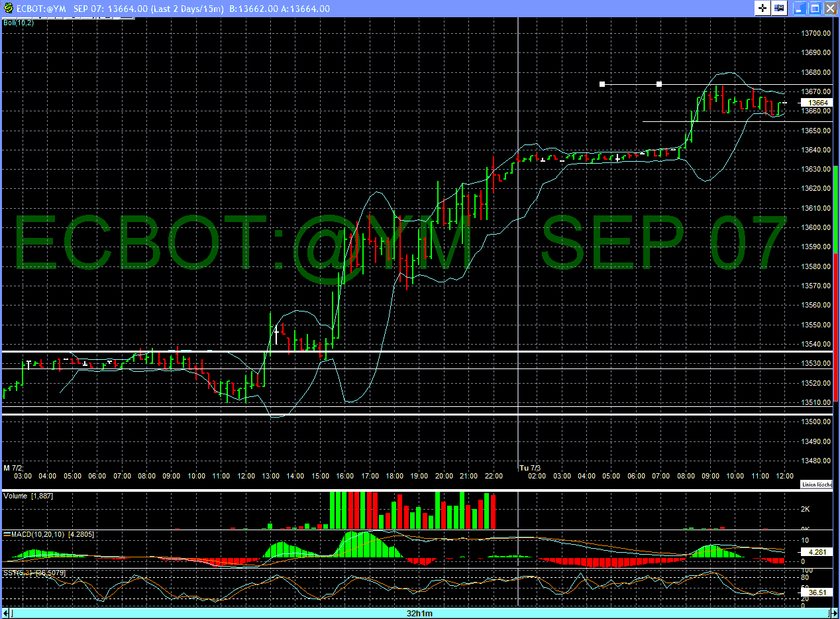The height and width of the screenshot is (619, 840).
Task: Click the current price tag 13664
Action: click(818, 103)
